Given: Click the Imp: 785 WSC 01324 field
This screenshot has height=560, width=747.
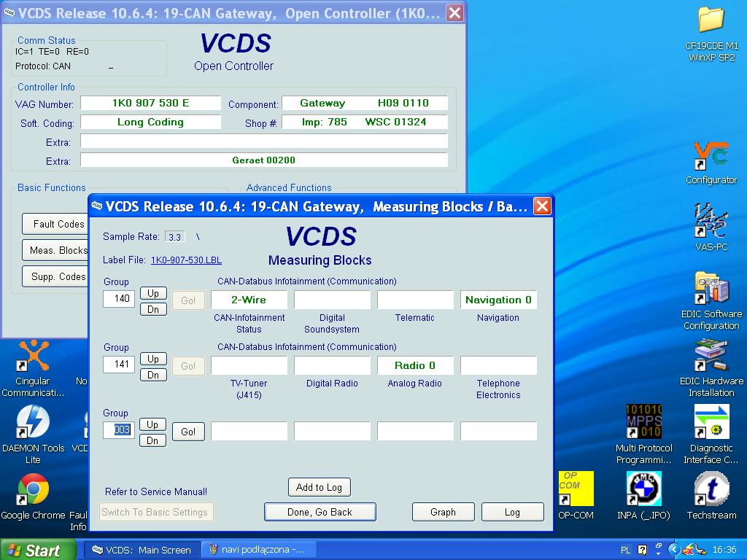Looking at the screenshot, I should click(x=365, y=122).
